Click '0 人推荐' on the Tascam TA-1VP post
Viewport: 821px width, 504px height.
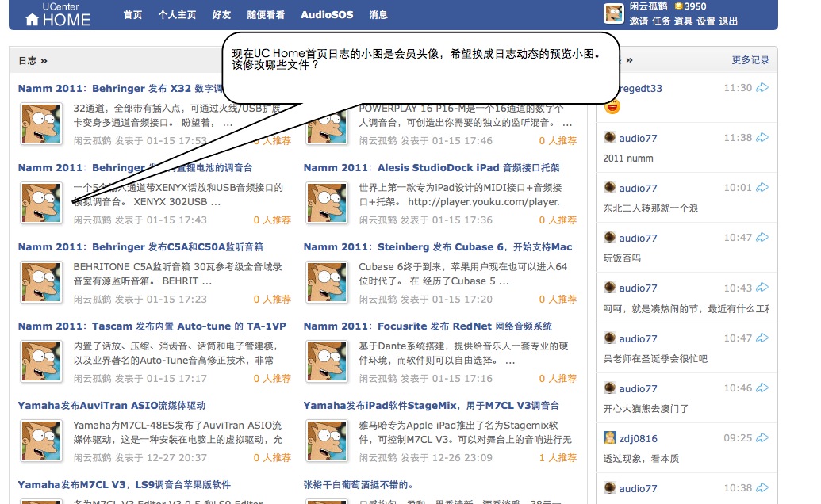(272, 378)
